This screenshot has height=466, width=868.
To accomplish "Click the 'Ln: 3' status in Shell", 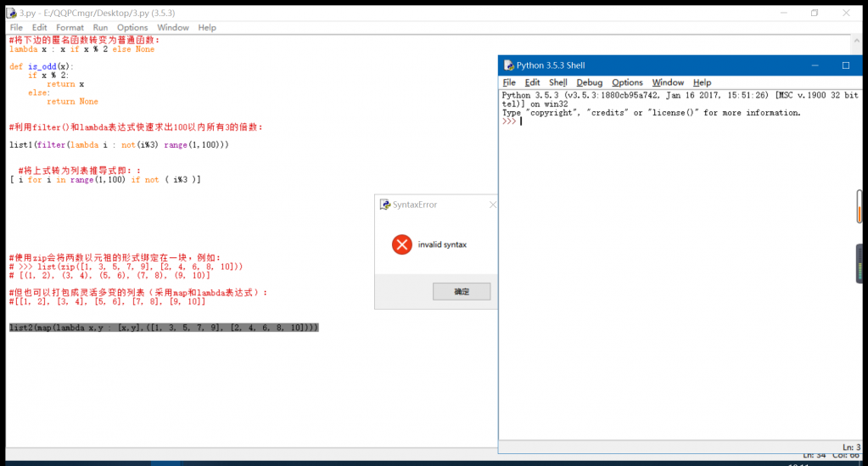I will (851, 446).
